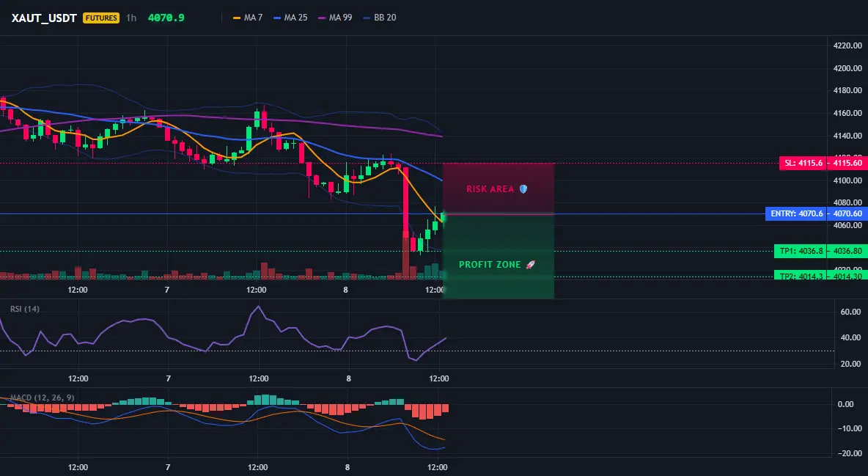Click the RSI (14) indicator label

pyautogui.click(x=25, y=309)
